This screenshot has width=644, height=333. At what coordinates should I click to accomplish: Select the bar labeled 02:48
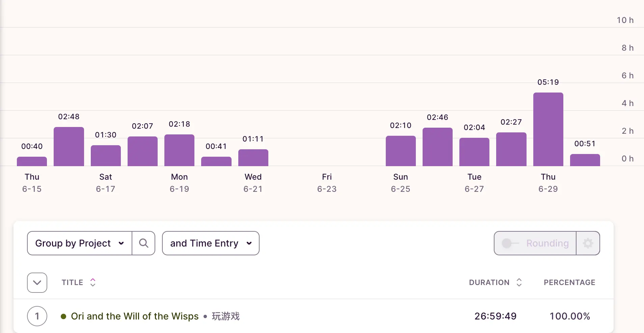[69, 147]
